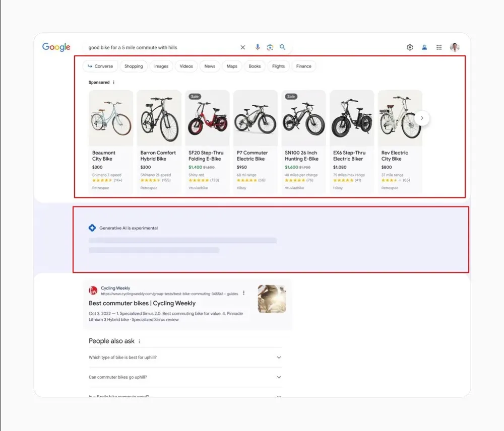
Task: Open 'Best commuter bikes | Cycling Weekly' link
Action: [x=142, y=303]
